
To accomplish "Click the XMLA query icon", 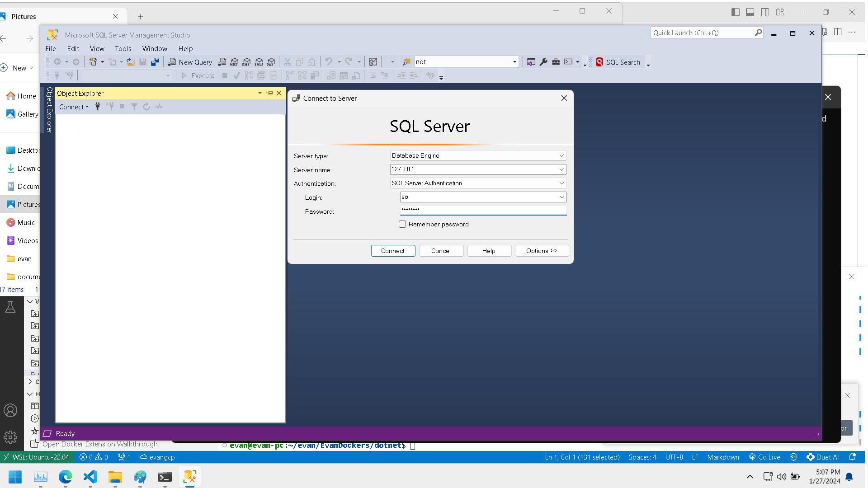I will coord(259,62).
